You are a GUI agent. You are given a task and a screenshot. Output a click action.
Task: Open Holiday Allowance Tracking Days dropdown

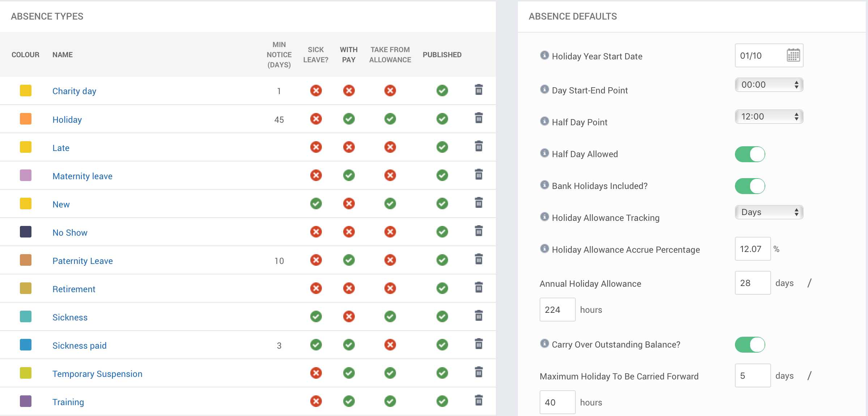[769, 212]
